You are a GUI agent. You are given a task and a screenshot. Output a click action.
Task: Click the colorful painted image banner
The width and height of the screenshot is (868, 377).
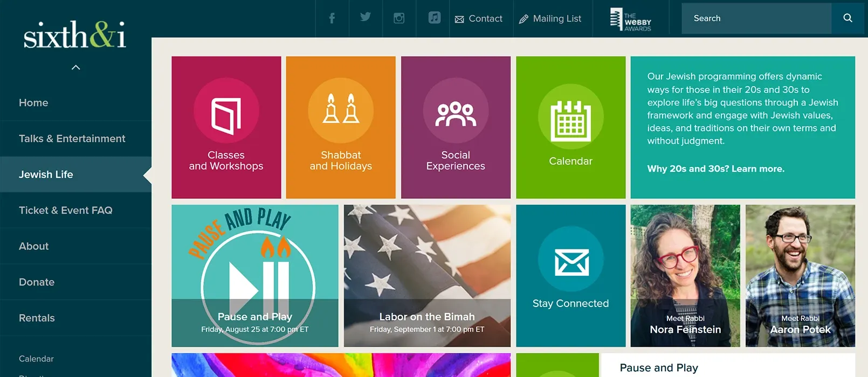(341, 365)
